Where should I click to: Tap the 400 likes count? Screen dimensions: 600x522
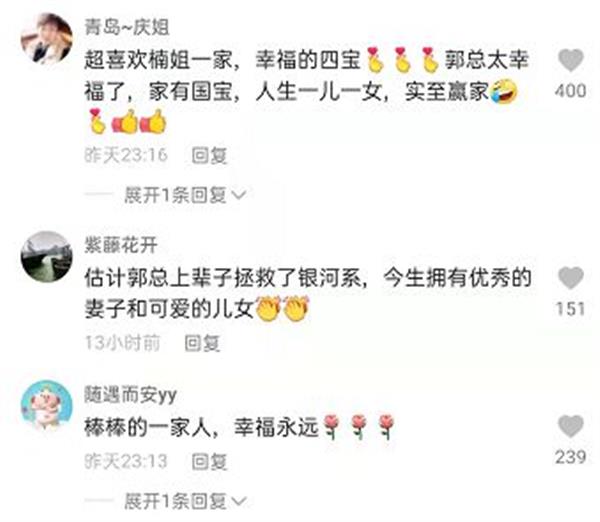571,91
